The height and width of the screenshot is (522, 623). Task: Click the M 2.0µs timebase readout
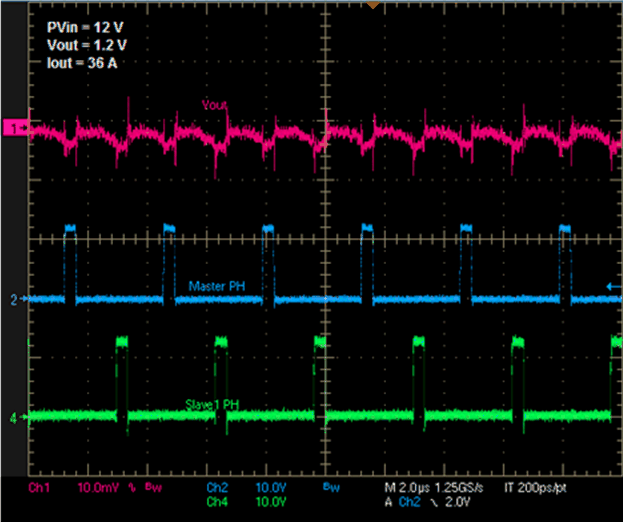click(x=408, y=488)
